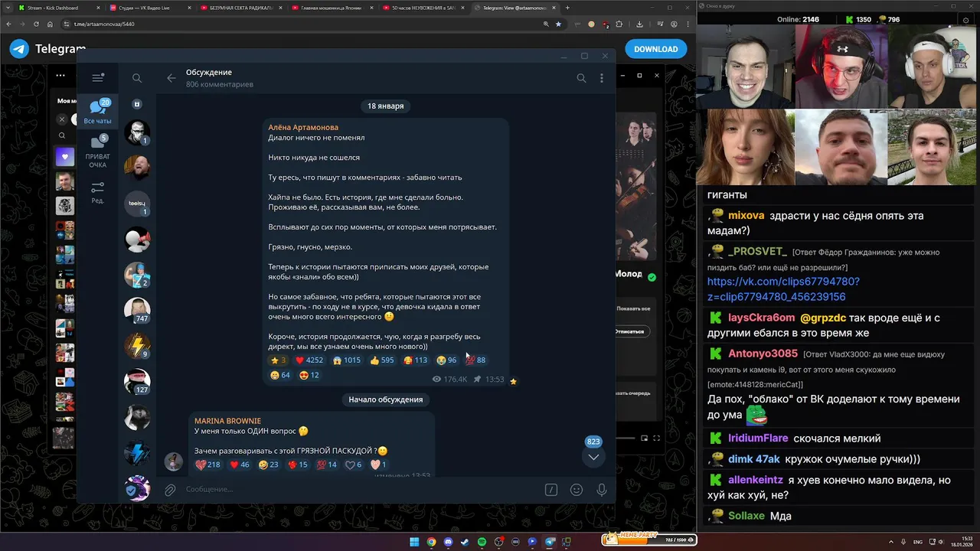Click the star reaction with count 3
This screenshot has width=980, height=551.
pyautogui.click(x=278, y=360)
